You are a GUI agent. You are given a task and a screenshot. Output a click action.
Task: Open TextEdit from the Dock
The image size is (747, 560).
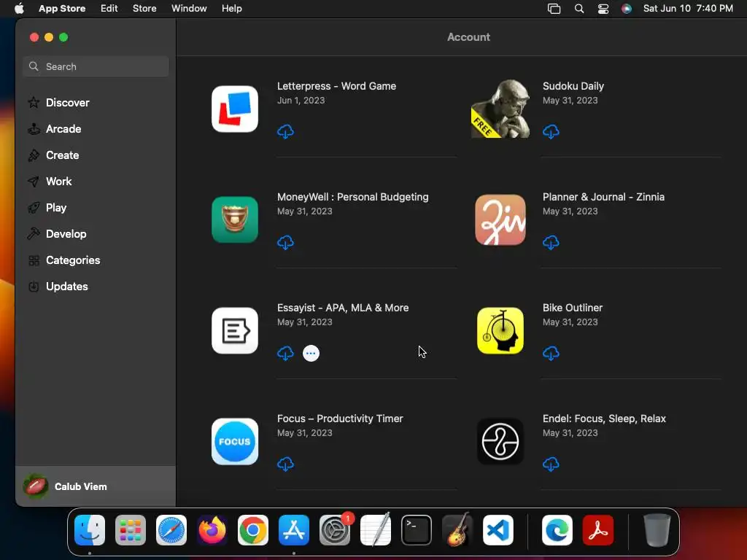(376, 530)
